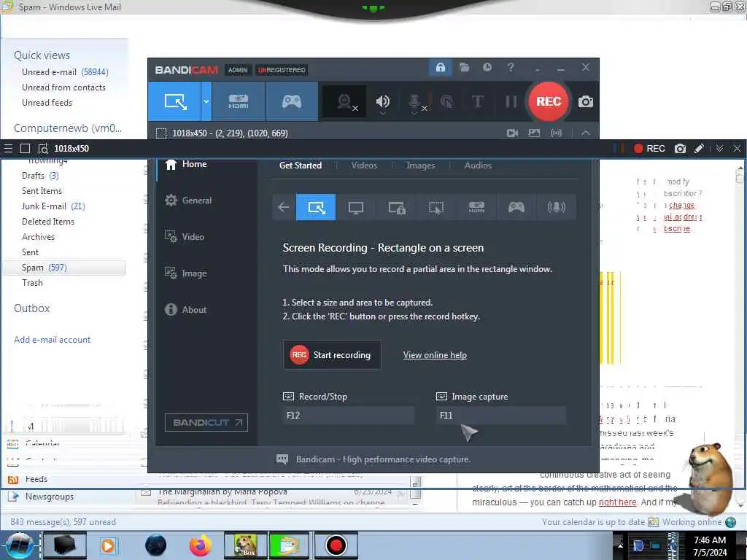Switch to game recording mode in Bandicam's top toolbar
This screenshot has width=747, height=560.
pyautogui.click(x=292, y=101)
